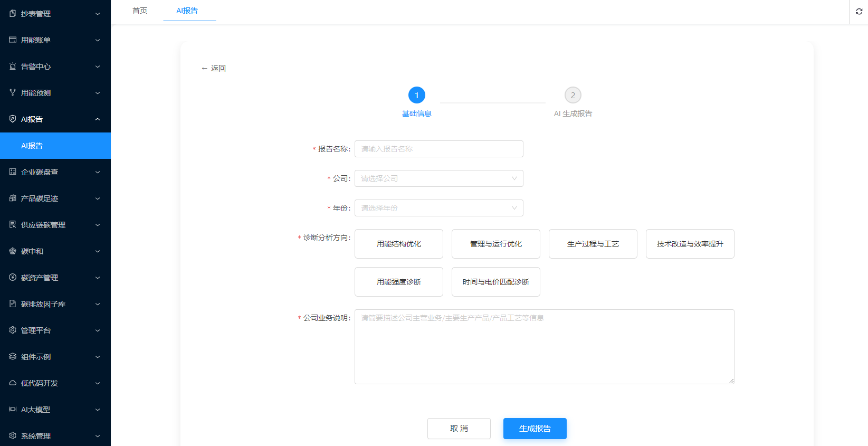The image size is (868, 446).
Task: Open the 年份 year dropdown
Action: click(438, 208)
